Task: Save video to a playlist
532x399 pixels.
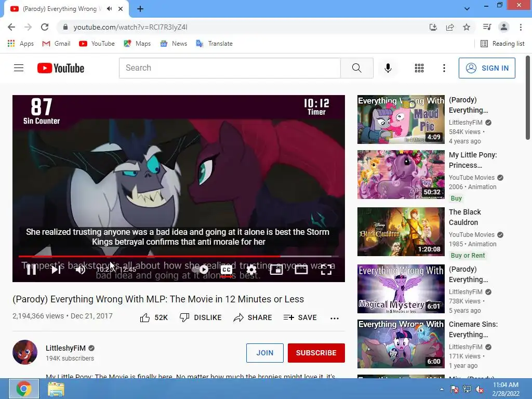Action: click(300, 317)
